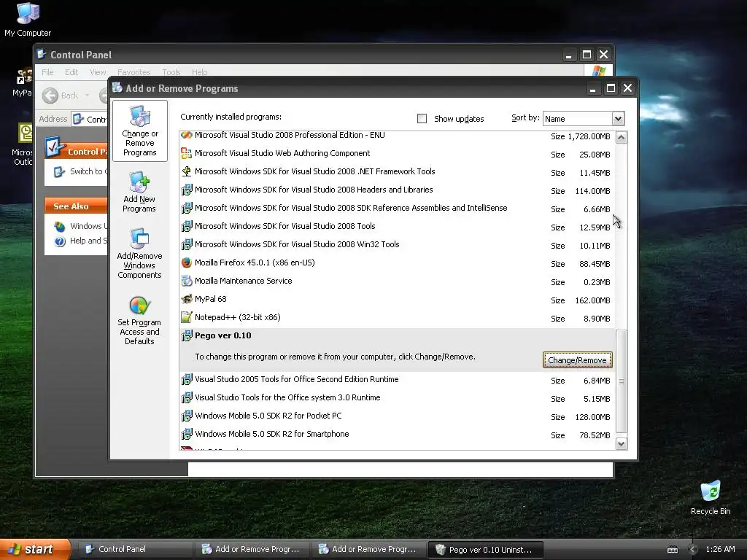
Task: Select the Notepad++ (32-bit x86) row
Action: [398, 317]
